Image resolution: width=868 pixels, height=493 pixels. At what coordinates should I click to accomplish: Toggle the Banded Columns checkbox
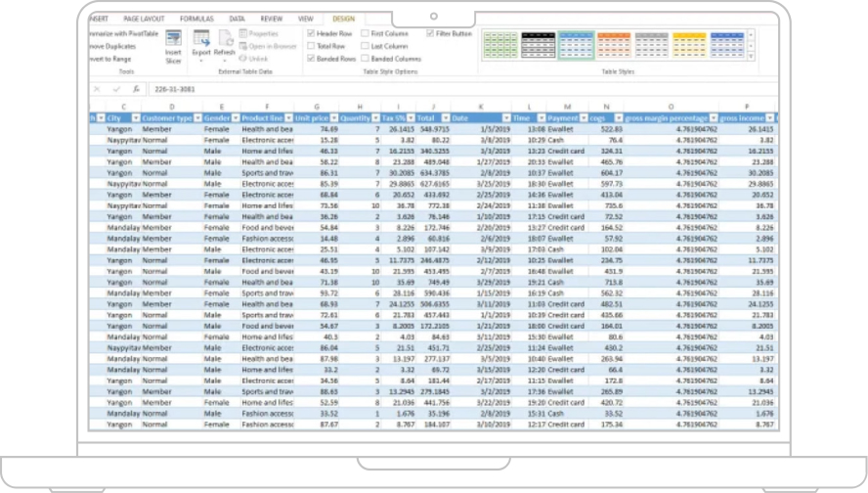(365, 59)
